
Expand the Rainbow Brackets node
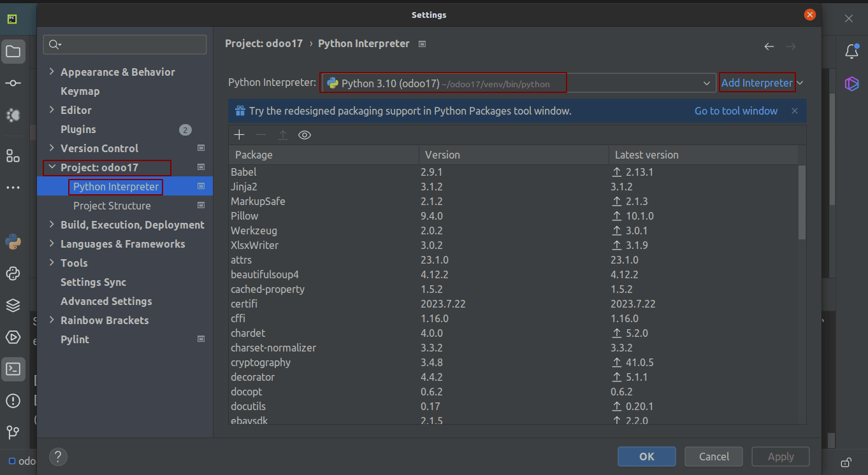coord(52,320)
